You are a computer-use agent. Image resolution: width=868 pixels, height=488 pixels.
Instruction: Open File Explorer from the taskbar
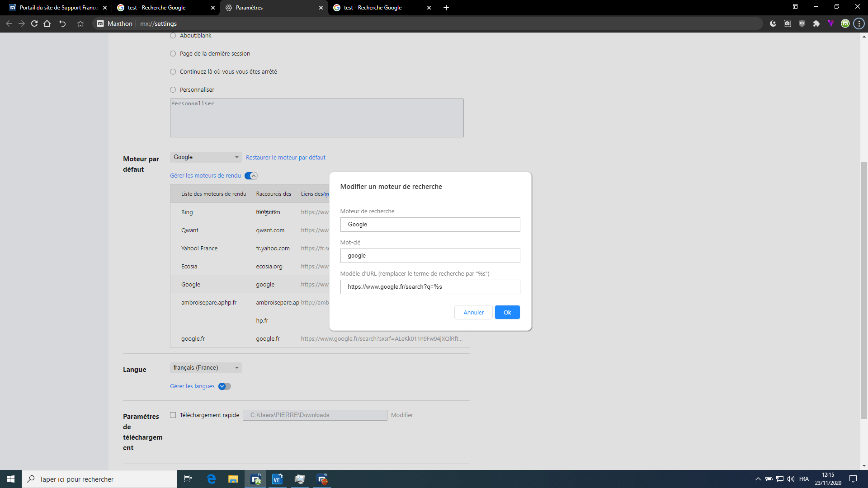(233, 479)
